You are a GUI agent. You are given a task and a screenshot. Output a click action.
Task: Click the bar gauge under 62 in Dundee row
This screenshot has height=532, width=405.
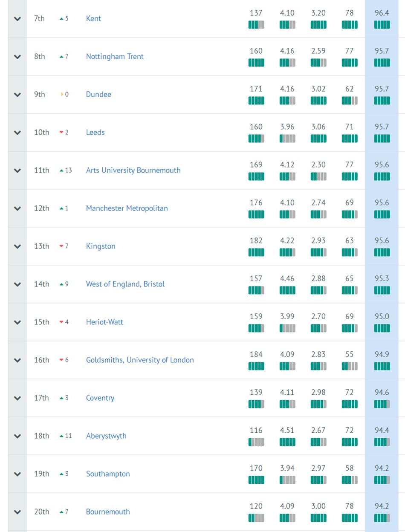pyautogui.click(x=350, y=101)
